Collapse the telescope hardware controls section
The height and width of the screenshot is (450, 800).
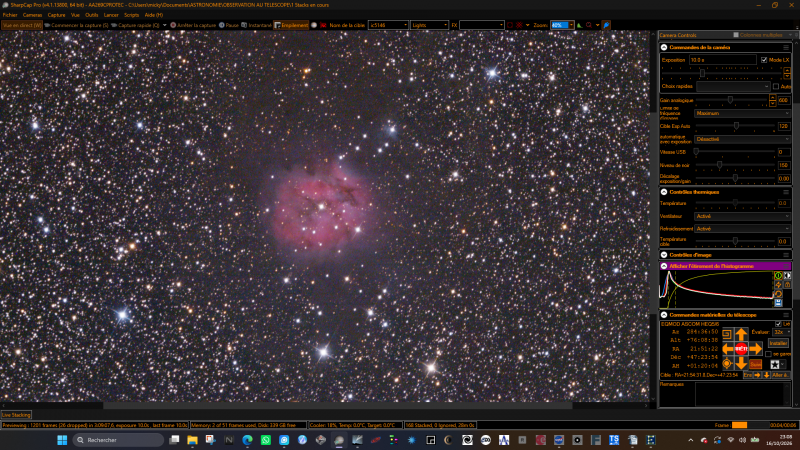(664, 315)
